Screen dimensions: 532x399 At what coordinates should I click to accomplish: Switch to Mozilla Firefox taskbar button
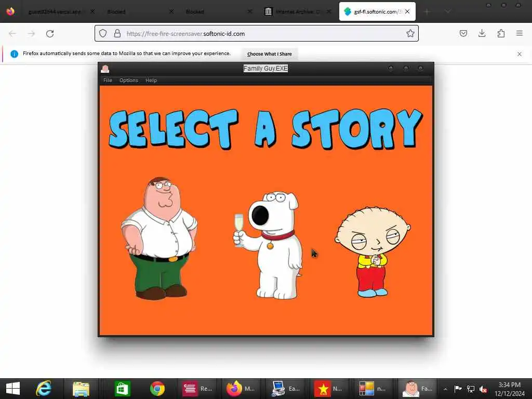coord(241,389)
